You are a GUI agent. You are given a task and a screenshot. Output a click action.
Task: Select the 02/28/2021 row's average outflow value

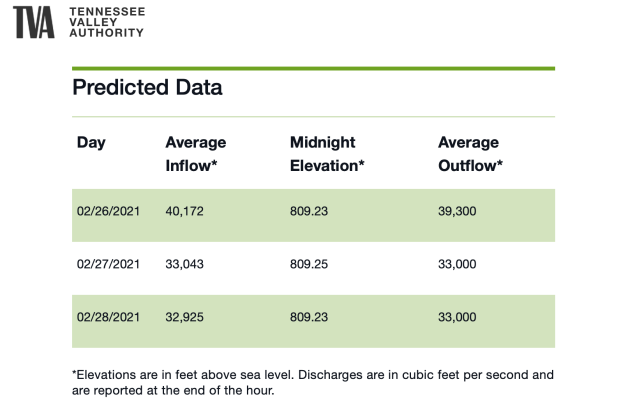(459, 317)
